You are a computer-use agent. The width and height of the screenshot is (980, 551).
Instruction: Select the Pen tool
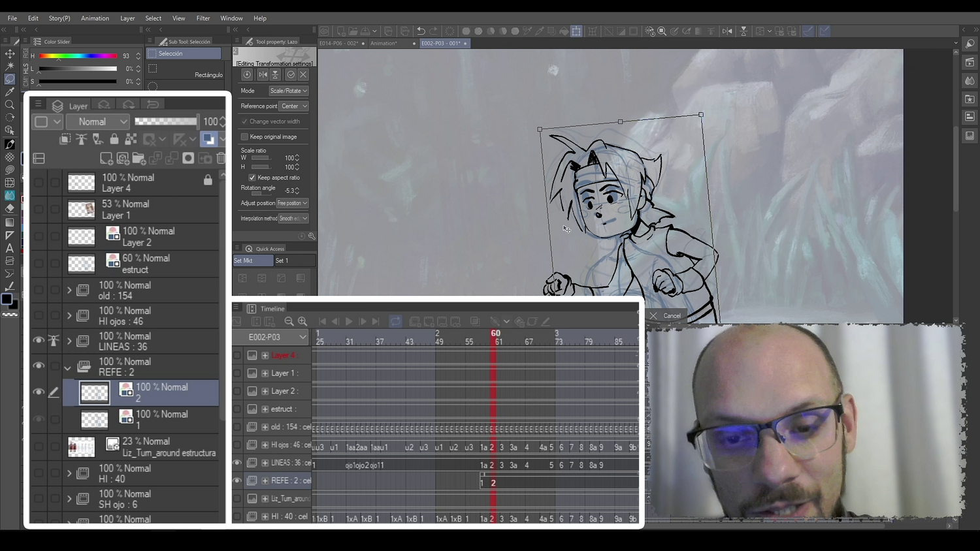coord(10,144)
